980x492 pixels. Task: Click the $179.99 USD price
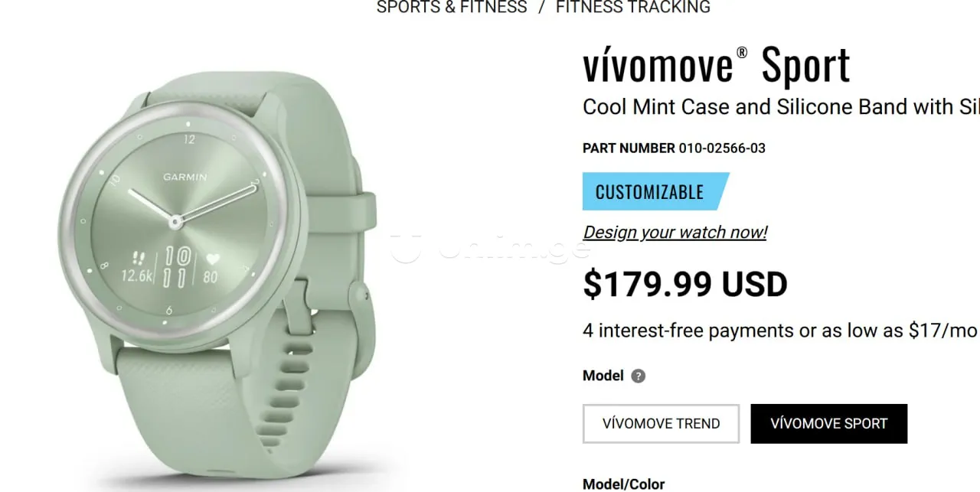[685, 284]
